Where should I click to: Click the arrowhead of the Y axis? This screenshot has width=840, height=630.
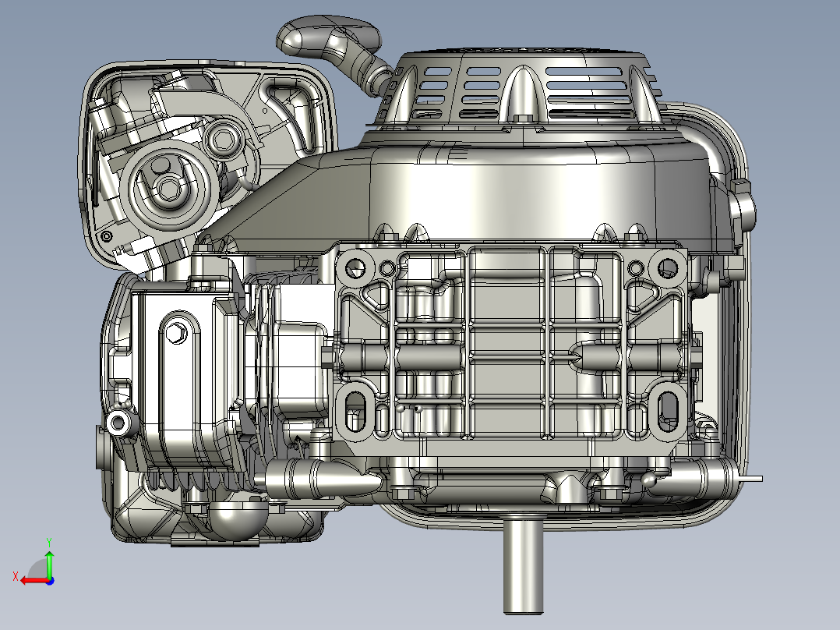[x=49, y=554]
